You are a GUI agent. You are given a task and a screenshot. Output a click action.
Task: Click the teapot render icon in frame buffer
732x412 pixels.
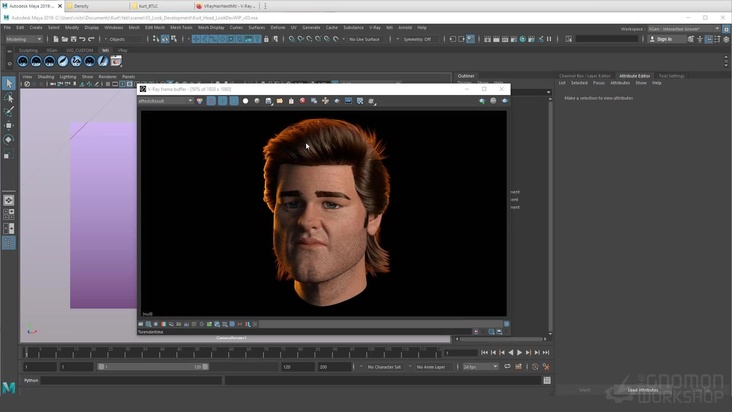click(505, 101)
